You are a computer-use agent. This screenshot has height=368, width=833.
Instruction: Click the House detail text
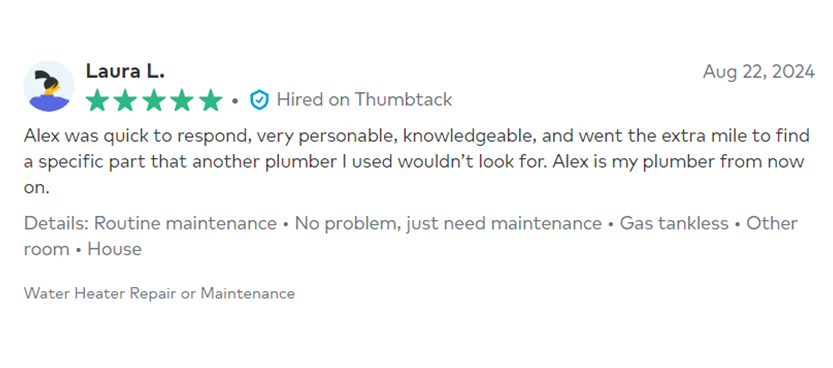point(114,249)
